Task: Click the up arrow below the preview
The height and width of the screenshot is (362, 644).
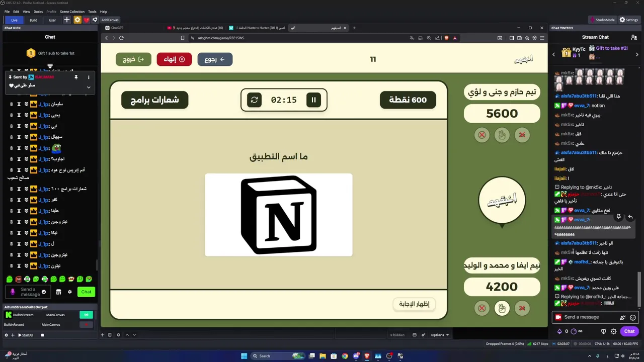Action: pos(127,335)
